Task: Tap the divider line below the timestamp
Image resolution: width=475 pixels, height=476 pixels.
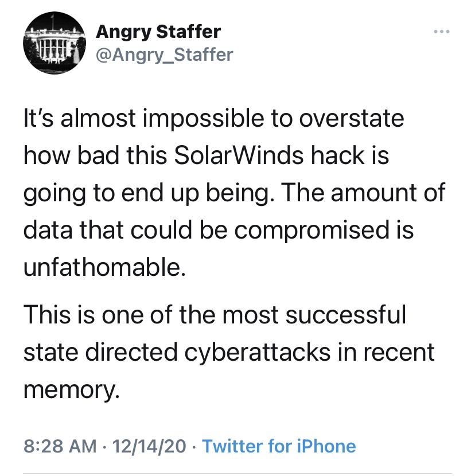Action: (x=237, y=474)
